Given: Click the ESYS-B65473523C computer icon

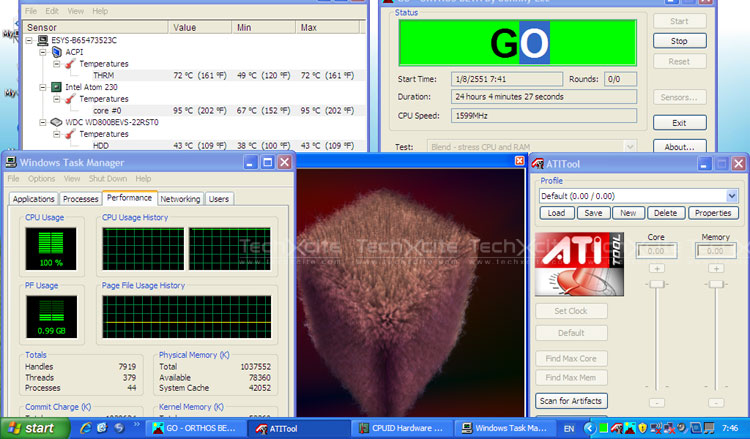Looking at the screenshot, I should pos(43,40).
